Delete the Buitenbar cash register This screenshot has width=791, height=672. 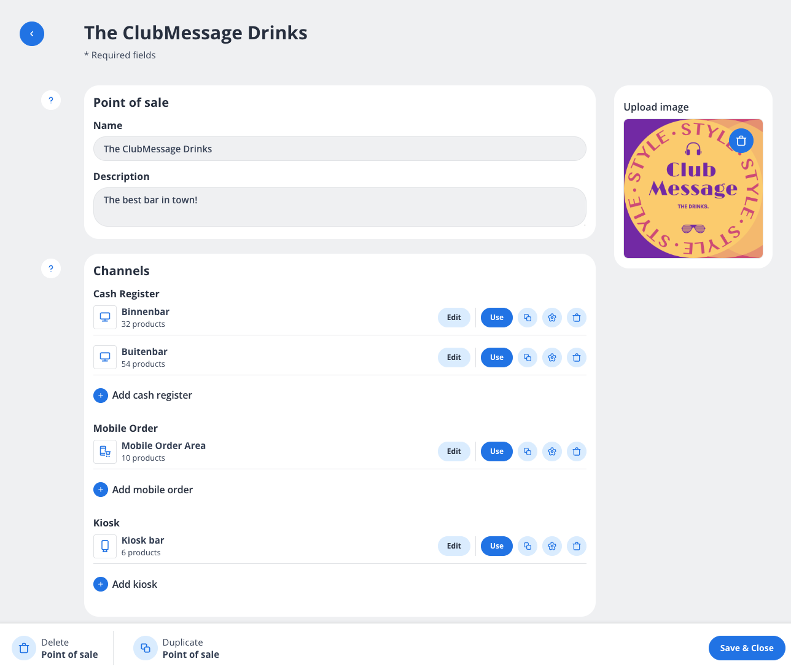tap(576, 357)
